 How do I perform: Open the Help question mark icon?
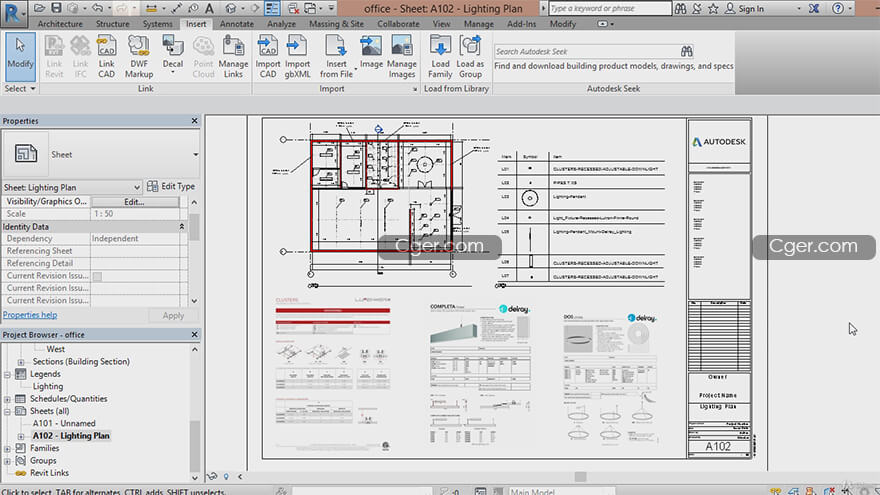click(837, 8)
